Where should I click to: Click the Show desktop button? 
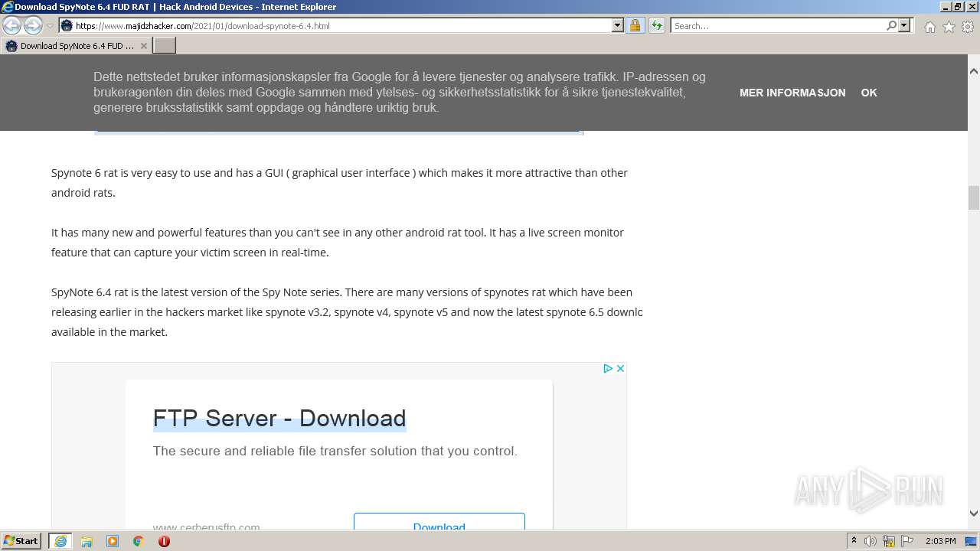972,541
